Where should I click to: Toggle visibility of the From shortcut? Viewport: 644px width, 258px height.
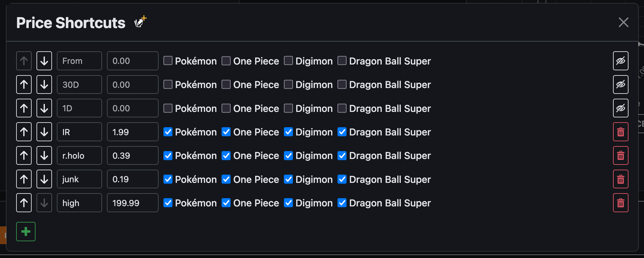coord(620,61)
